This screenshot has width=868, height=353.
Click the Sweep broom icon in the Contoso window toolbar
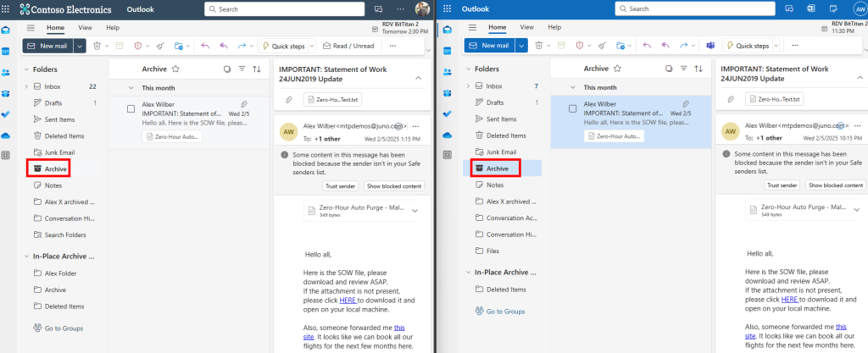click(x=159, y=46)
